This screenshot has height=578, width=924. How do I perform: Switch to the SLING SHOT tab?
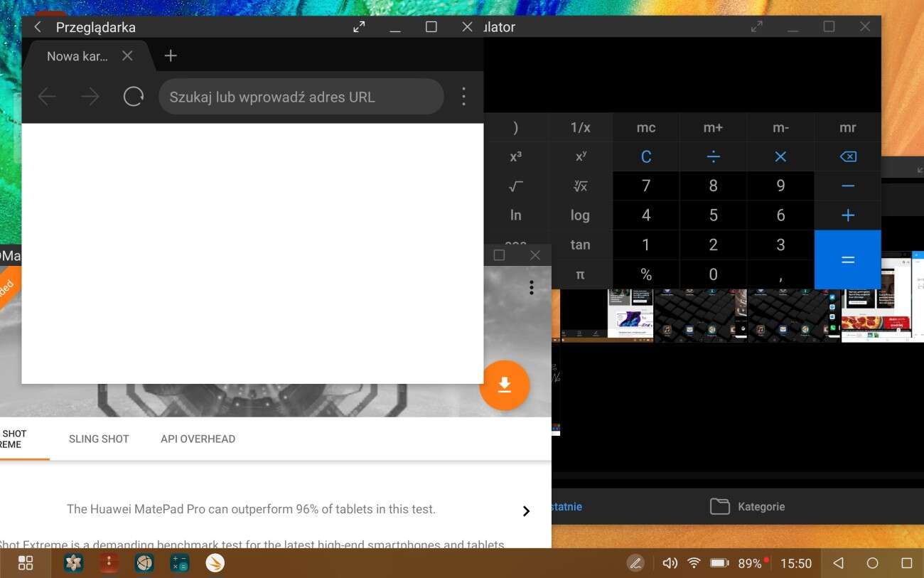pos(99,439)
